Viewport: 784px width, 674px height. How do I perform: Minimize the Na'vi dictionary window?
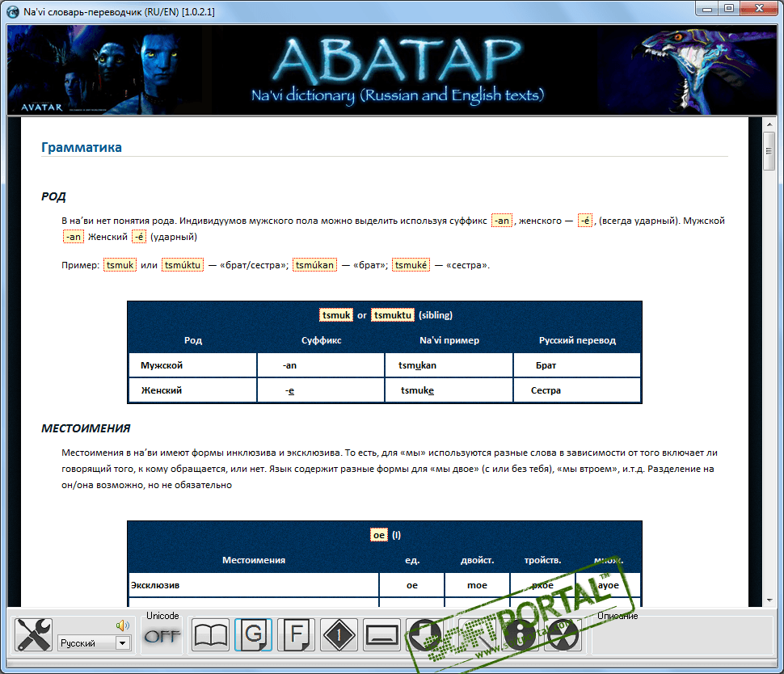coord(707,9)
